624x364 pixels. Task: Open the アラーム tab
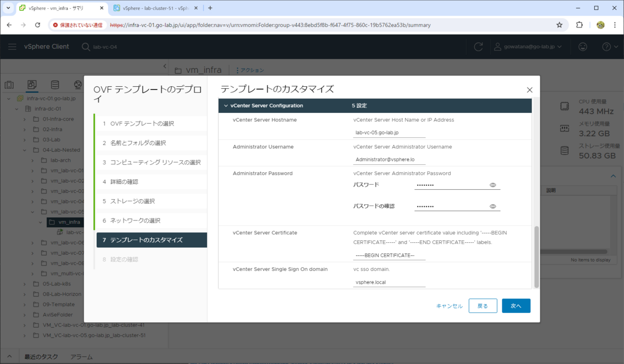pyautogui.click(x=81, y=357)
